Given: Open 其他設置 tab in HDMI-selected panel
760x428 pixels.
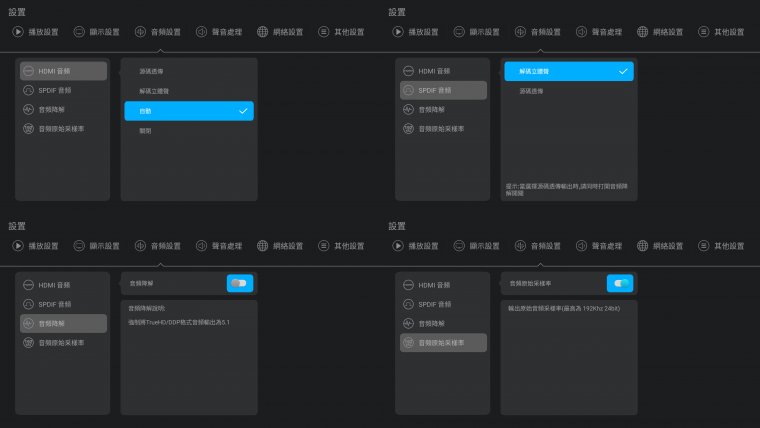Looking at the screenshot, I should click(341, 32).
